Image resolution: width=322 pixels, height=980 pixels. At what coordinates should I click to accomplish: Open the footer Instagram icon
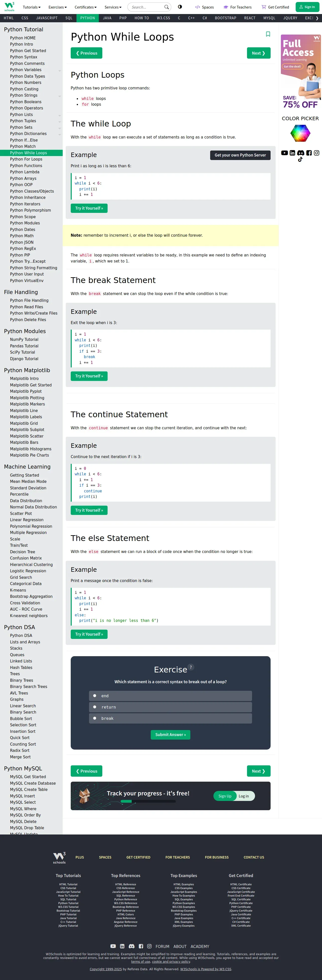[149, 946]
